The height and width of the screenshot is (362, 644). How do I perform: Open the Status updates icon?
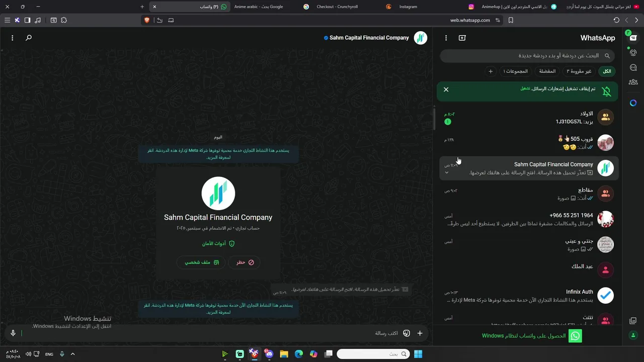[633, 53]
